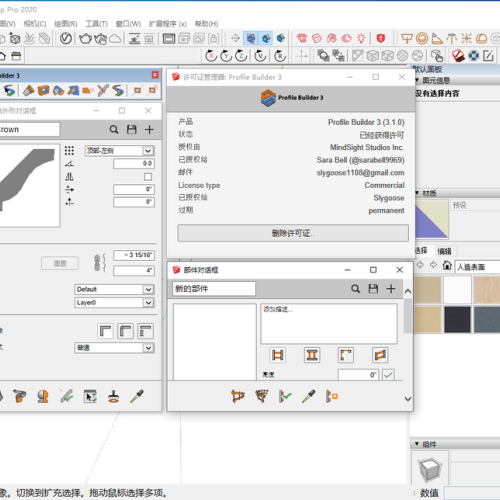This screenshot has width=500, height=500.
Task: Click the red shield icon in toolbar
Action: click(381, 38)
